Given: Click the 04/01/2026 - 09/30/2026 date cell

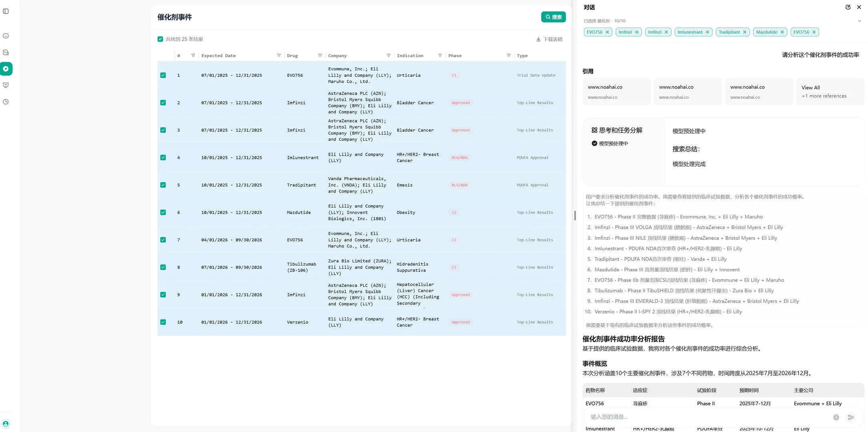Looking at the screenshot, I should coord(232,240).
